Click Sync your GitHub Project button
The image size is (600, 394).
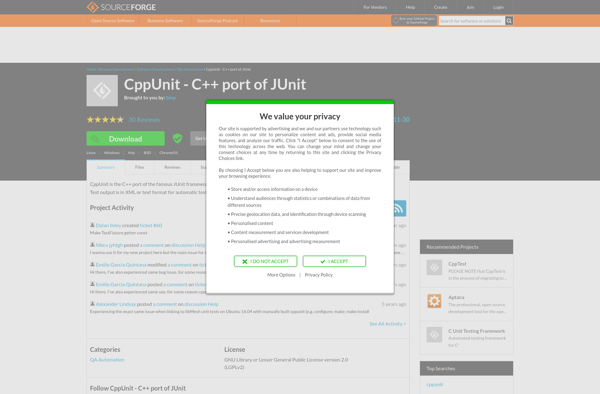[x=414, y=21]
